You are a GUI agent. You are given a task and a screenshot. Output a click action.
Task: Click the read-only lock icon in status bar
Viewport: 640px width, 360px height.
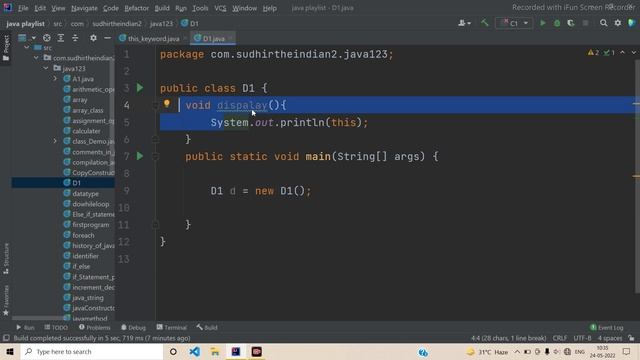click(x=631, y=338)
